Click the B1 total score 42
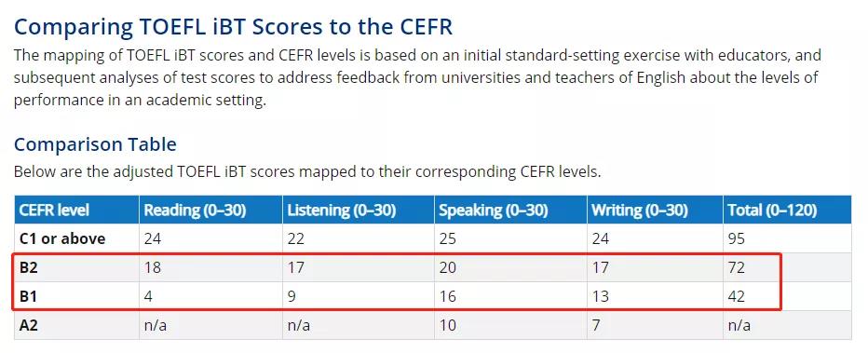Viewport: 868px width, 353px height. click(x=737, y=296)
